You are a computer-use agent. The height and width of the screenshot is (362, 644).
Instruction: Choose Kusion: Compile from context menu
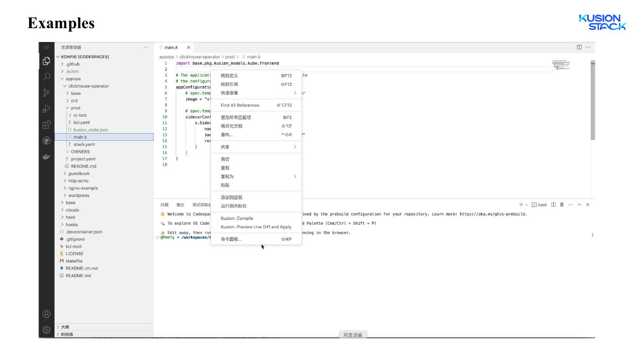[x=237, y=218]
